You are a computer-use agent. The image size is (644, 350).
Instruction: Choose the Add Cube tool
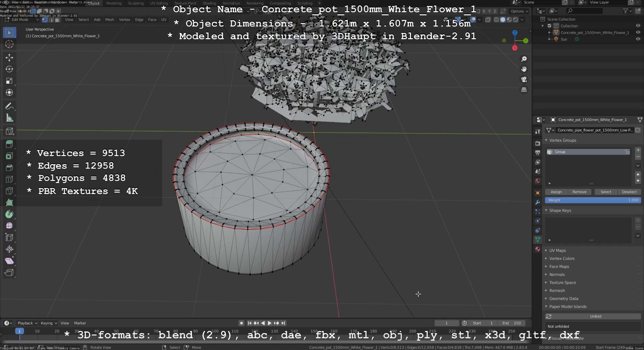(9, 131)
